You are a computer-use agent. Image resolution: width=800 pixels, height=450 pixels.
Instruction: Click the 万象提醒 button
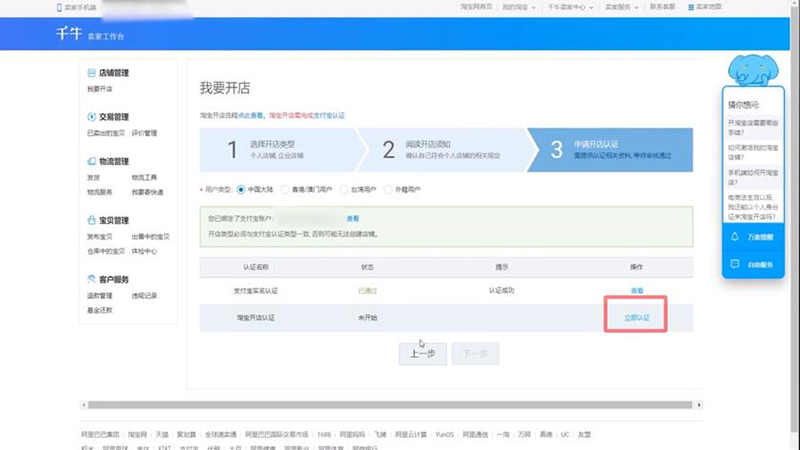[753, 237]
